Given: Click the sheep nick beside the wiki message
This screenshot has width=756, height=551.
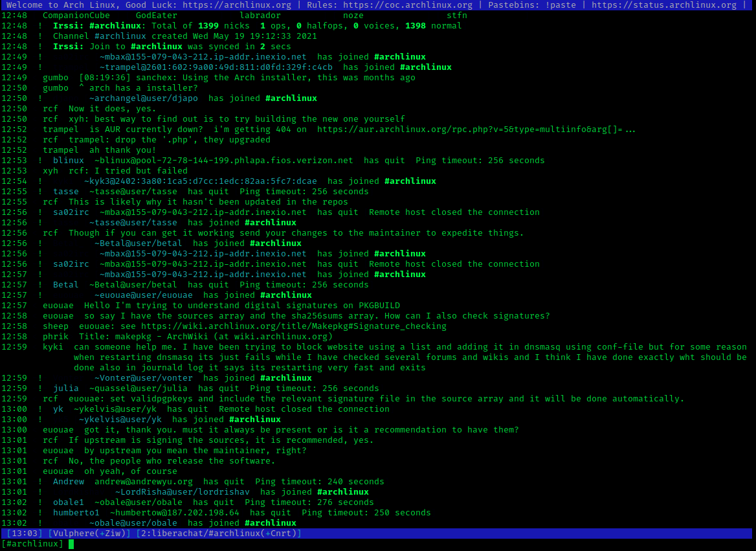Looking at the screenshot, I should [x=56, y=326].
